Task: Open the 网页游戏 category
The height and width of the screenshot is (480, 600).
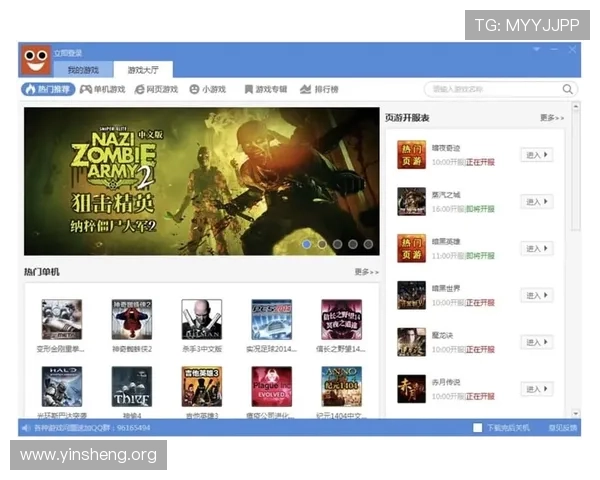Action: click(156, 90)
